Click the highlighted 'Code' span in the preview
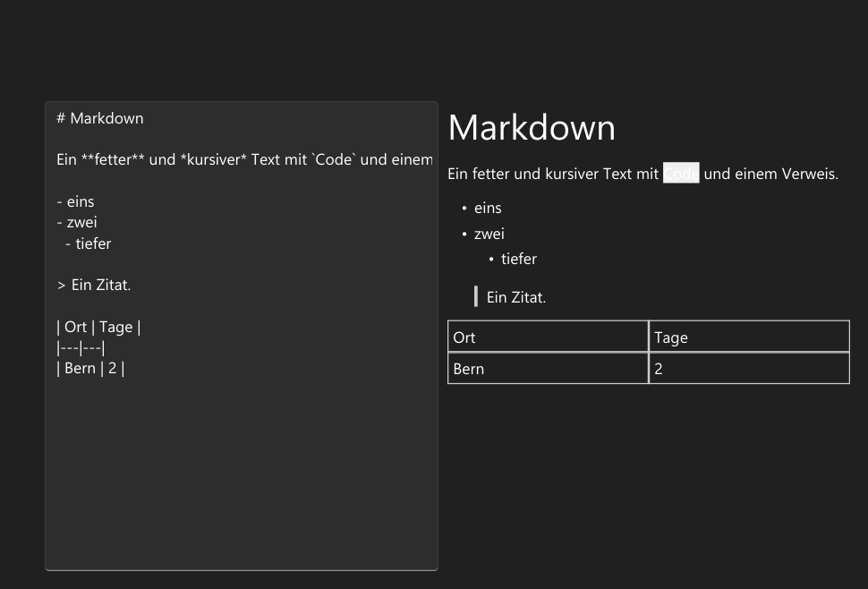Image resolution: width=868 pixels, height=589 pixels. click(x=681, y=174)
